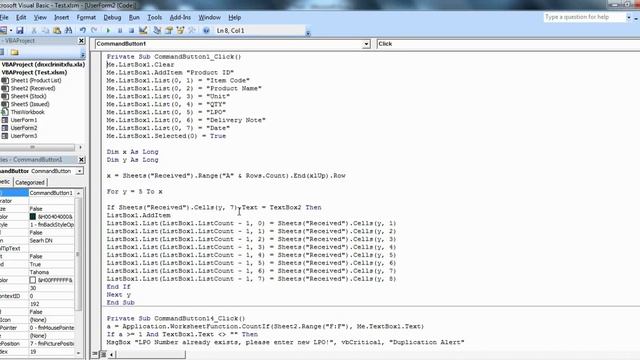
Task: Select UserForm2 in project tree
Action: [x=24, y=128]
